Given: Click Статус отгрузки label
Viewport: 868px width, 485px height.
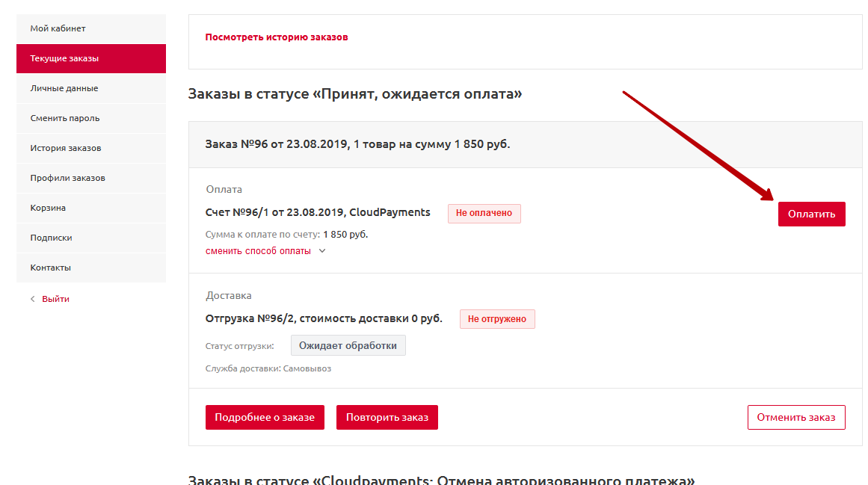Looking at the screenshot, I should coord(239,346).
